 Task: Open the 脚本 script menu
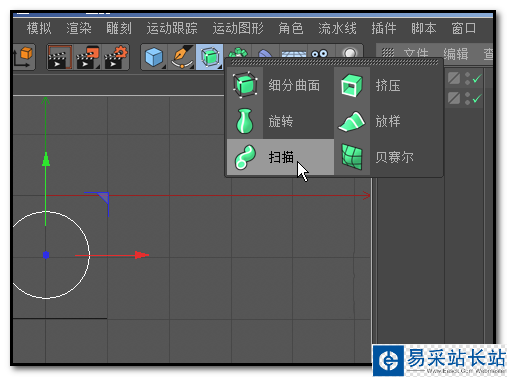[424, 28]
